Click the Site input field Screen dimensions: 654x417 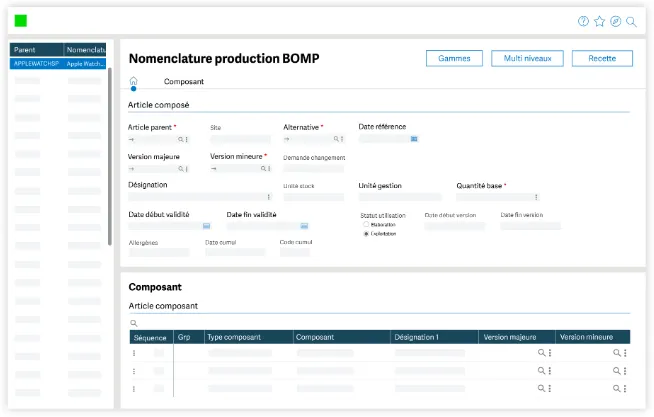pos(240,139)
